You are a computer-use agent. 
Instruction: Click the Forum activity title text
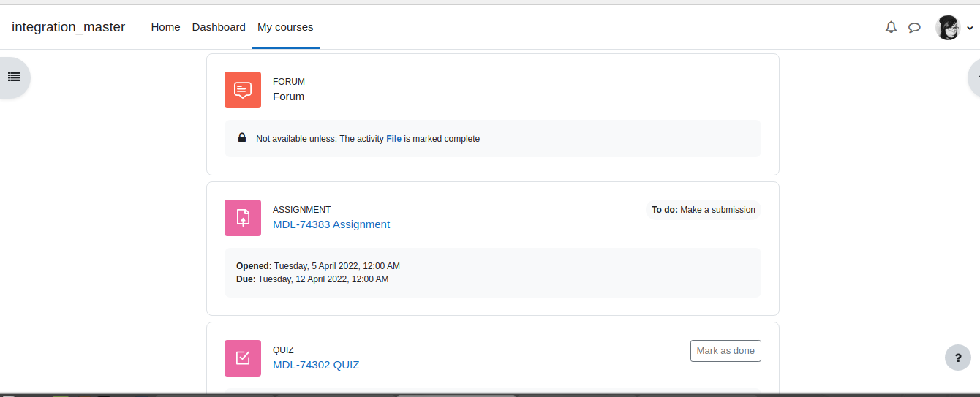point(288,97)
